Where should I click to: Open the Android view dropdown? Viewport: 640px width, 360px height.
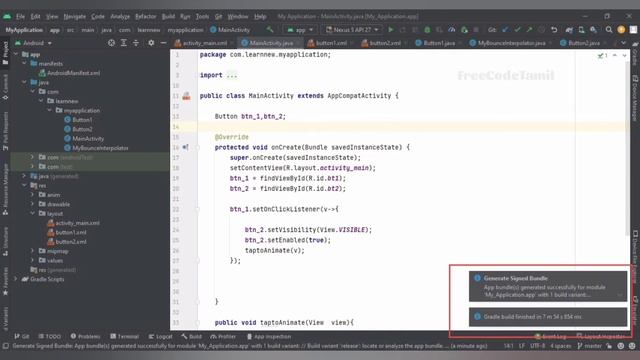point(33,43)
